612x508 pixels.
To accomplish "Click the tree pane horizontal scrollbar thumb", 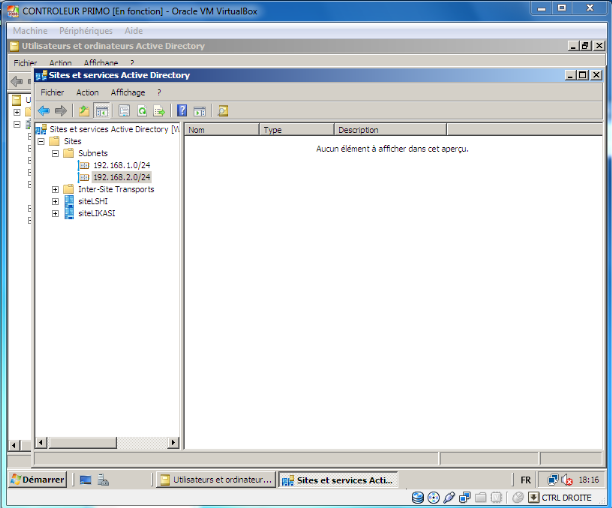I will [x=82, y=442].
